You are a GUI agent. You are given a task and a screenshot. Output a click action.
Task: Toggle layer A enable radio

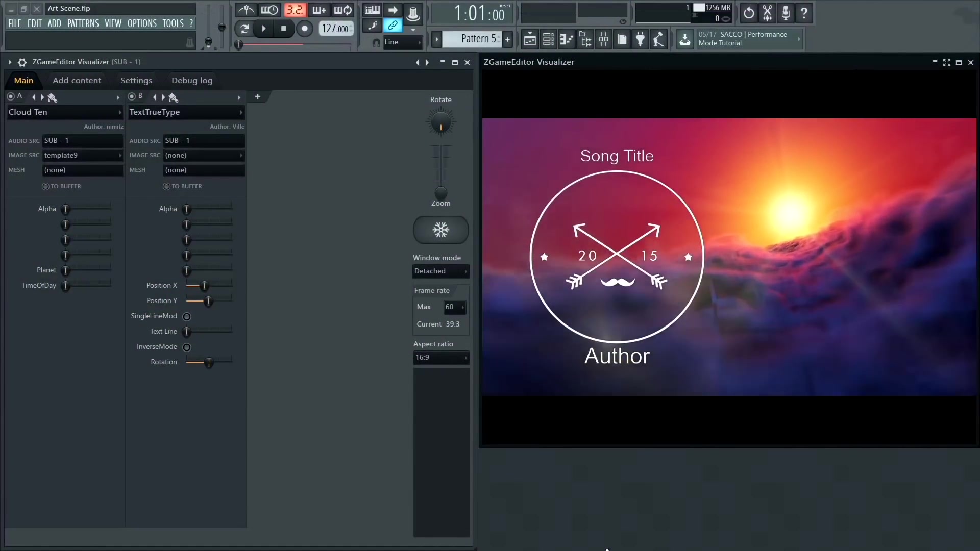coord(11,96)
